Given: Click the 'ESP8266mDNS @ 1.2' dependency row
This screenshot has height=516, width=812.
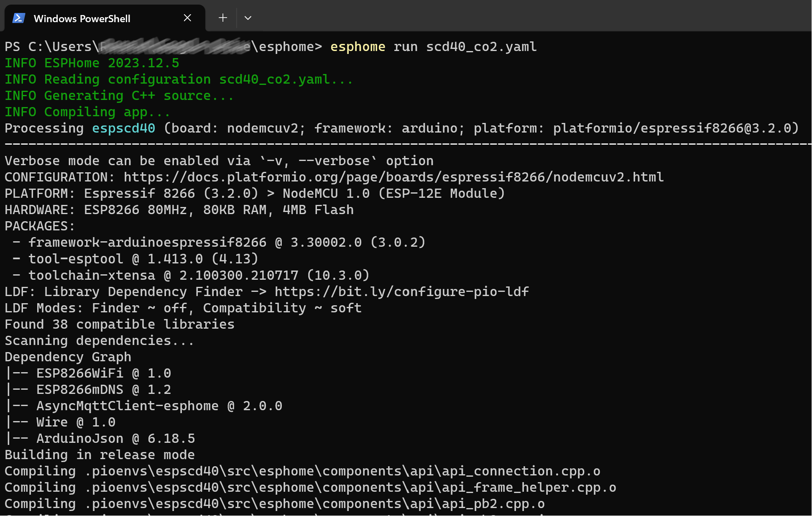Looking at the screenshot, I should 88,390.
